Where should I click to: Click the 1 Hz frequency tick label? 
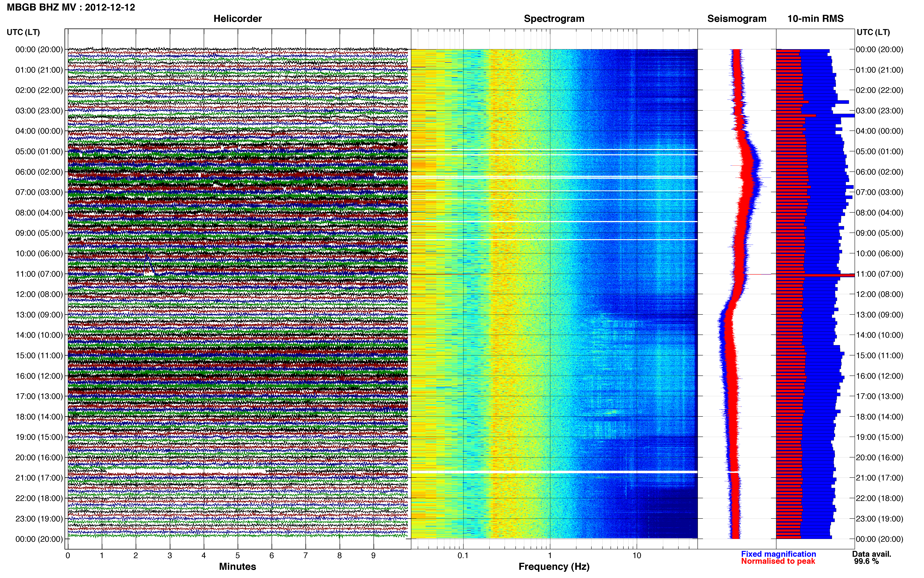click(x=550, y=555)
